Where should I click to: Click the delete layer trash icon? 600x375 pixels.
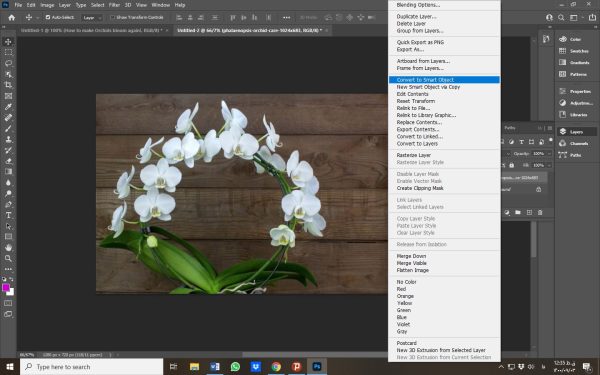click(540, 212)
